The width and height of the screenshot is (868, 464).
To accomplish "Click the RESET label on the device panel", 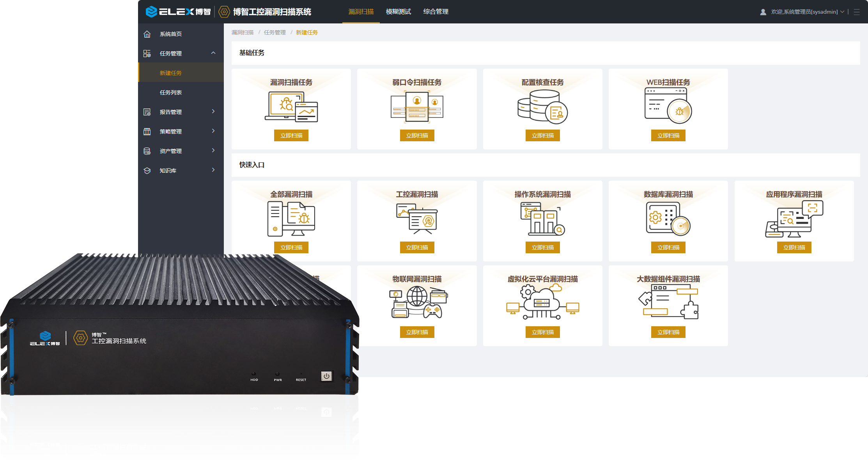I will click(301, 380).
